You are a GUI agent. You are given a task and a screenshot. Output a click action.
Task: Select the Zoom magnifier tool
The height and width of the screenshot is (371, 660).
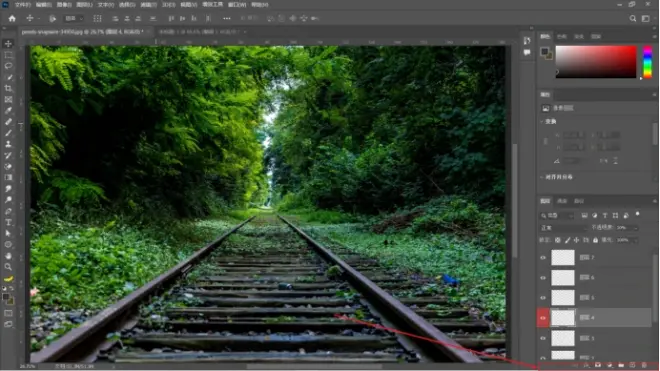tap(8, 267)
